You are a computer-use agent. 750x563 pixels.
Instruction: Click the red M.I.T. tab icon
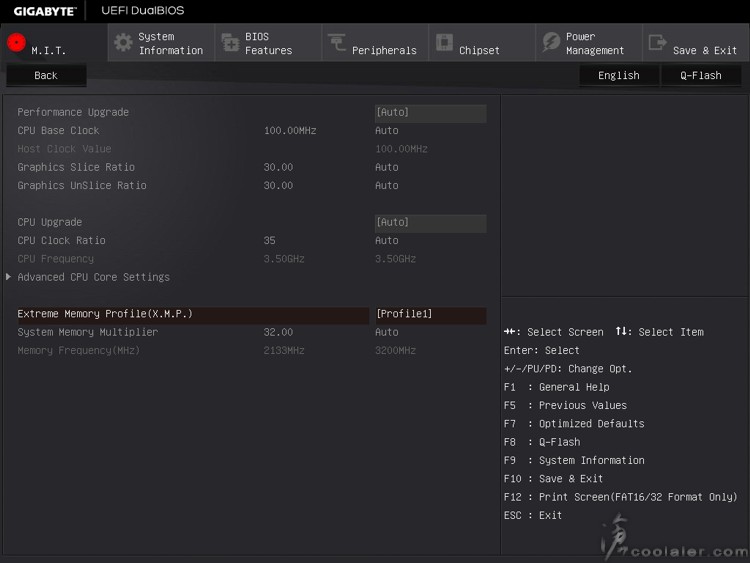point(16,43)
